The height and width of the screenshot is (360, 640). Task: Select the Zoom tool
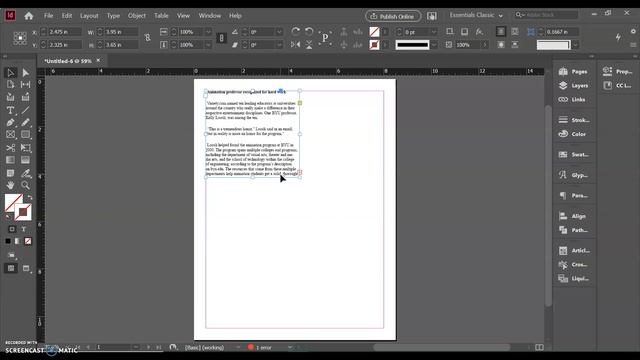tap(25, 185)
